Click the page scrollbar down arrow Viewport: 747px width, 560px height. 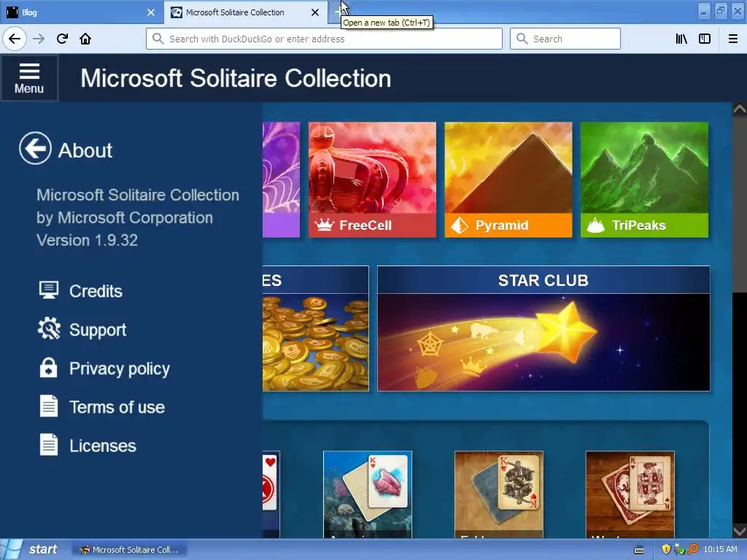click(740, 531)
